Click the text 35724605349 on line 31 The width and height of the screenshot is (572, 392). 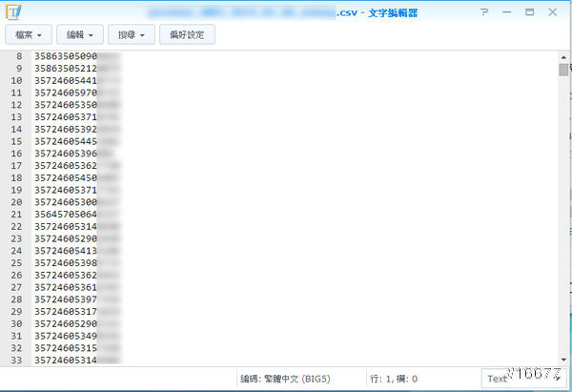point(66,336)
